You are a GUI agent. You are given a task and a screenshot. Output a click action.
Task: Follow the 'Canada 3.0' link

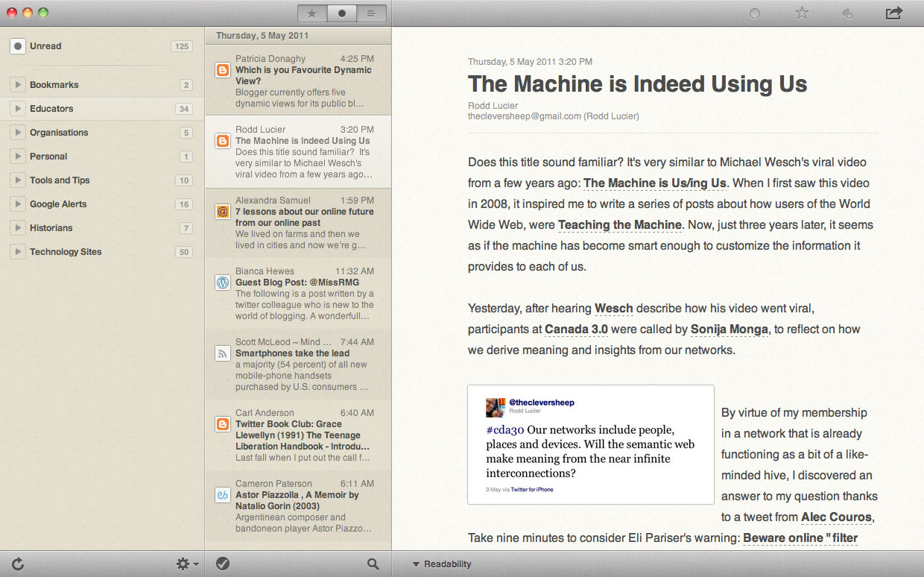pos(576,330)
